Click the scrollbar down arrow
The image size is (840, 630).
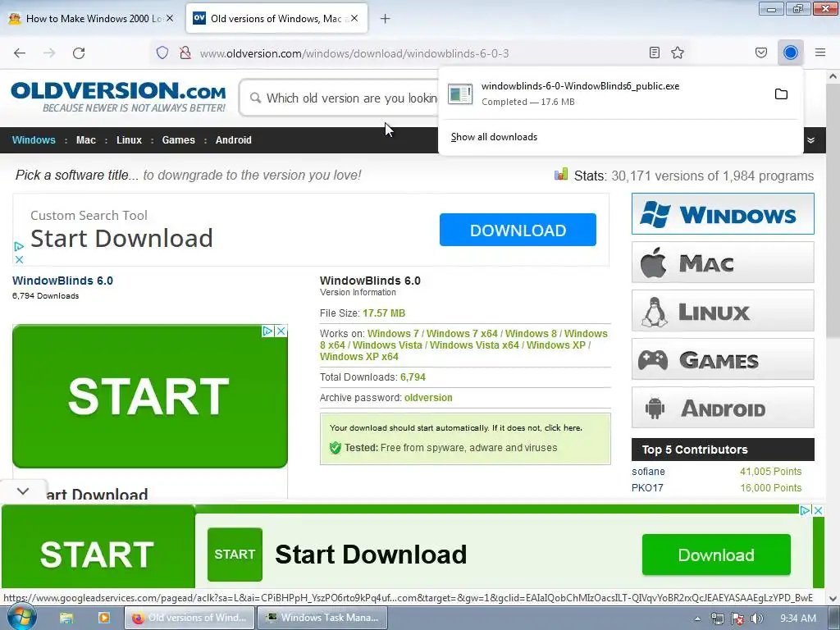coord(833,598)
